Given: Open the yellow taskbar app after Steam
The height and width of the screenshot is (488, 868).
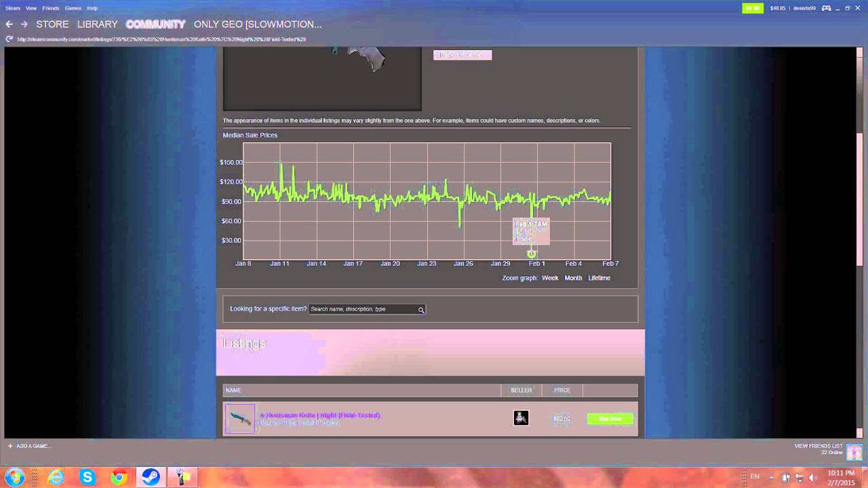Looking at the screenshot, I should (x=182, y=477).
